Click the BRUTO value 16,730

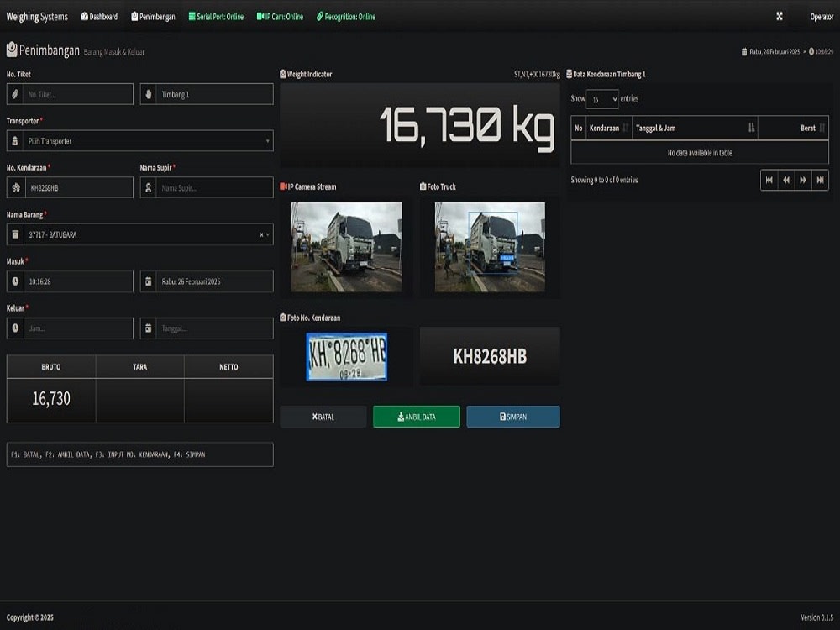click(x=51, y=398)
